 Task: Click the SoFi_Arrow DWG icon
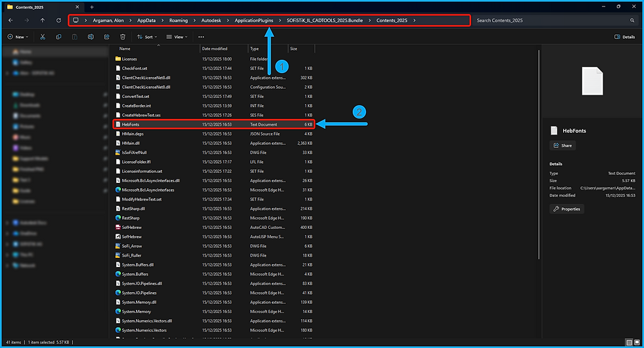click(118, 246)
